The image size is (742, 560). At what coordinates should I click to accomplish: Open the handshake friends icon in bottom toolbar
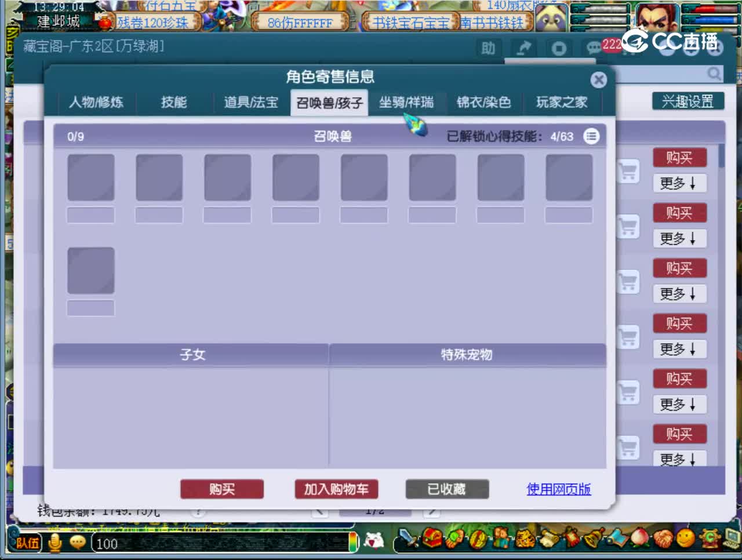(663, 539)
